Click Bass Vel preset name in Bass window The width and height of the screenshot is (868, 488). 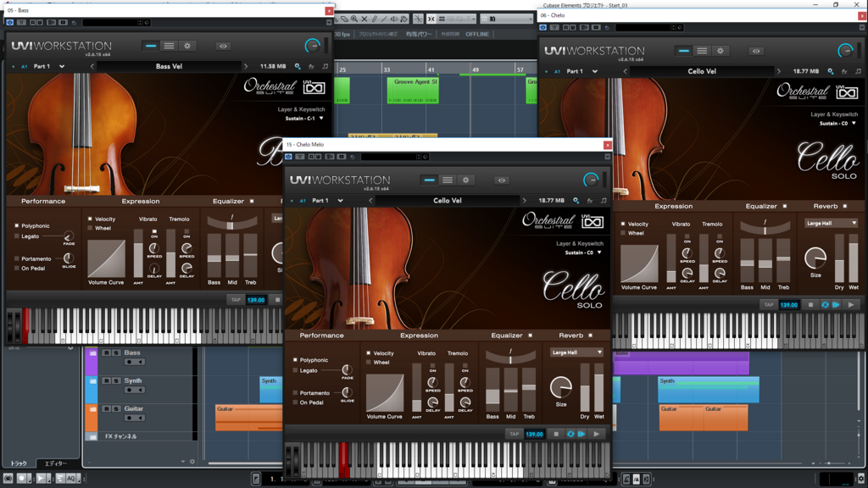coord(169,66)
